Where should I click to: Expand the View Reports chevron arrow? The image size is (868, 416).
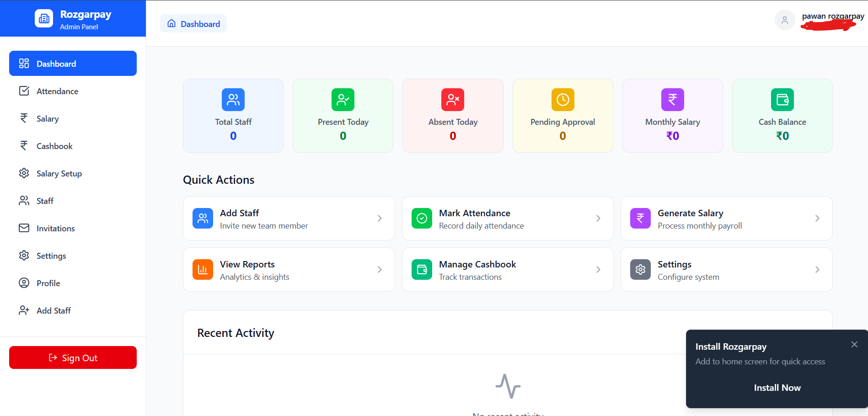tap(380, 270)
